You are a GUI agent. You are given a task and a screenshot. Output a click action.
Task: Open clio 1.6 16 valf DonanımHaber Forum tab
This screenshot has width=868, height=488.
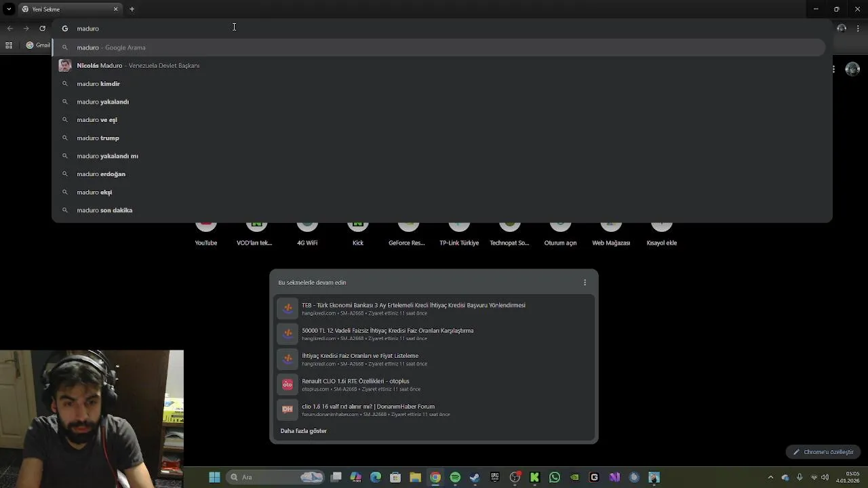[434, 409]
